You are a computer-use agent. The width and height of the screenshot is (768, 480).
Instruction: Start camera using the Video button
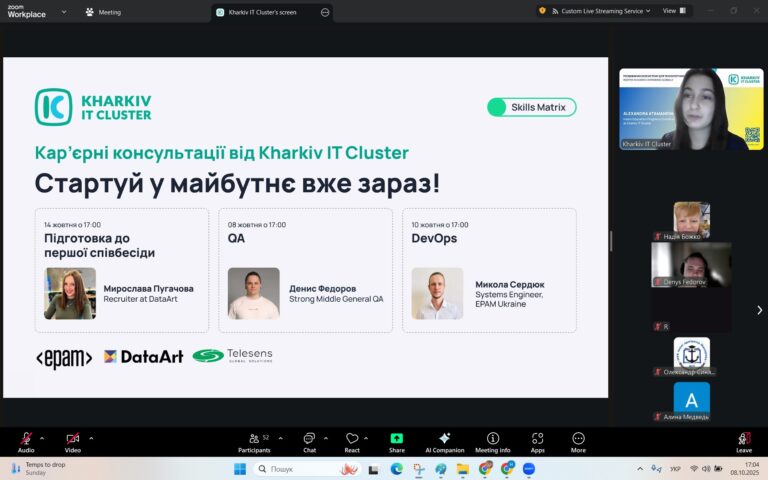[x=72, y=442]
